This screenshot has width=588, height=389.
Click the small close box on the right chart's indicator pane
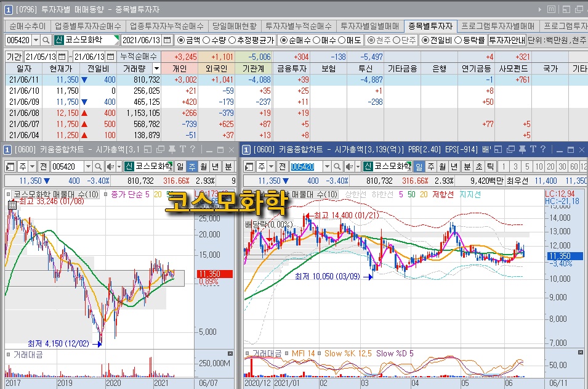click(x=581, y=352)
